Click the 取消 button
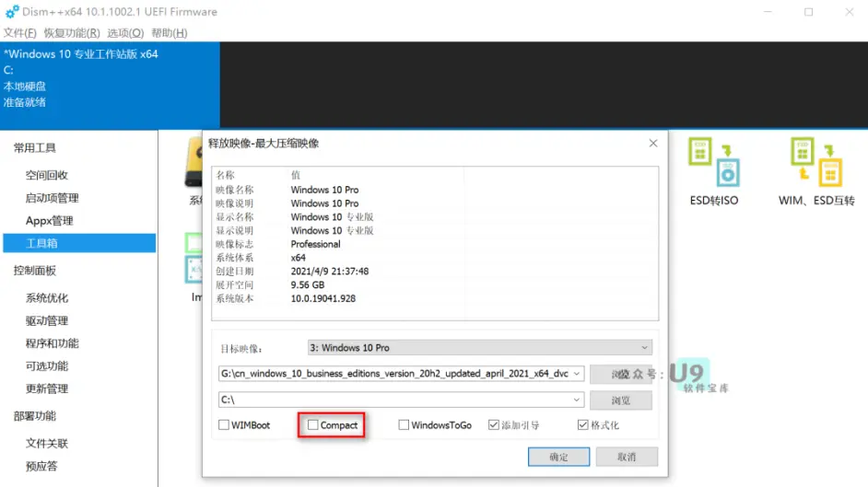 click(627, 457)
